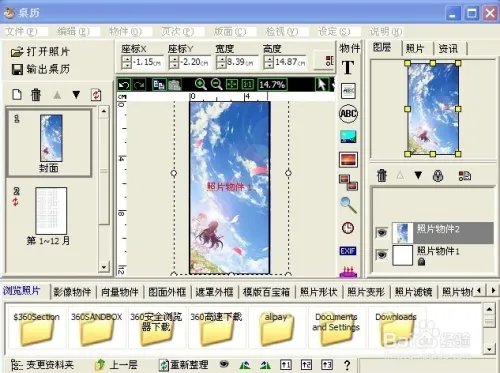This screenshot has height=373, width=500.
Task: Toggle visibility of layer 照片物件2
Action: 382,232
